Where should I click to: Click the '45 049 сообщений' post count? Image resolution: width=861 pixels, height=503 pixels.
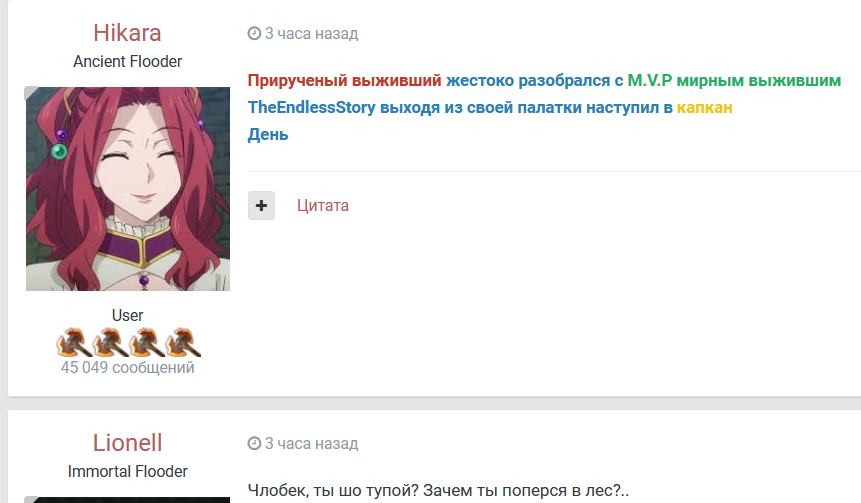(x=127, y=367)
